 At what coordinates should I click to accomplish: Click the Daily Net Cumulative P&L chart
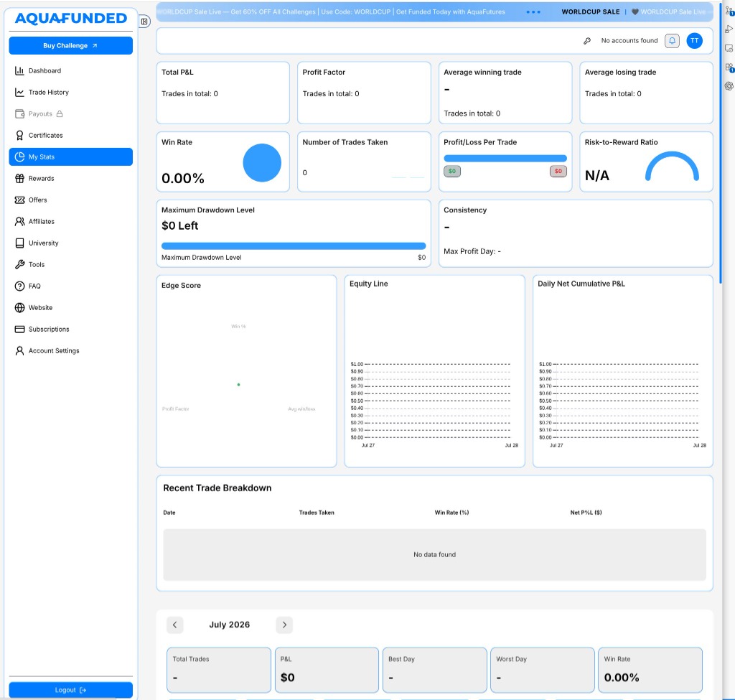(x=622, y=403)
